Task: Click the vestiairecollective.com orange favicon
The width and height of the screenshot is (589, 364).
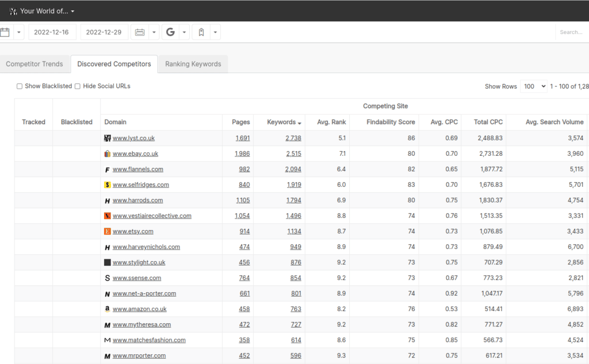Action: (108, 216)
